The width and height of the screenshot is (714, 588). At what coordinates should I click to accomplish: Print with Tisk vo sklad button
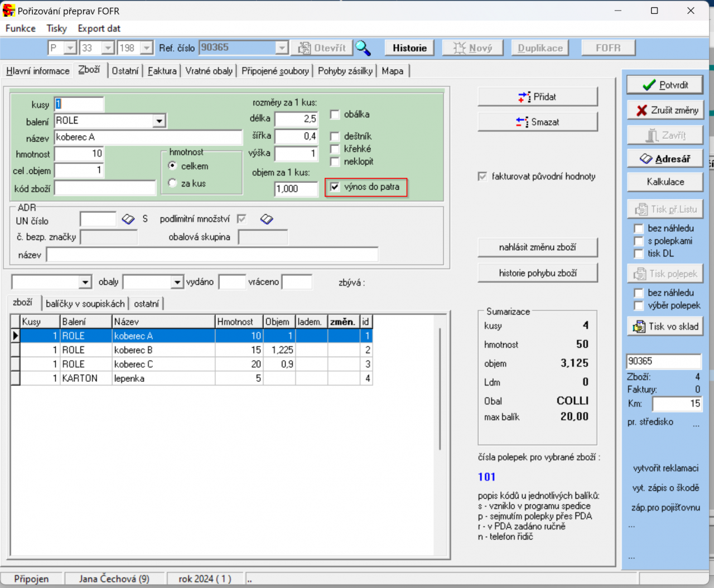(665, 327)
